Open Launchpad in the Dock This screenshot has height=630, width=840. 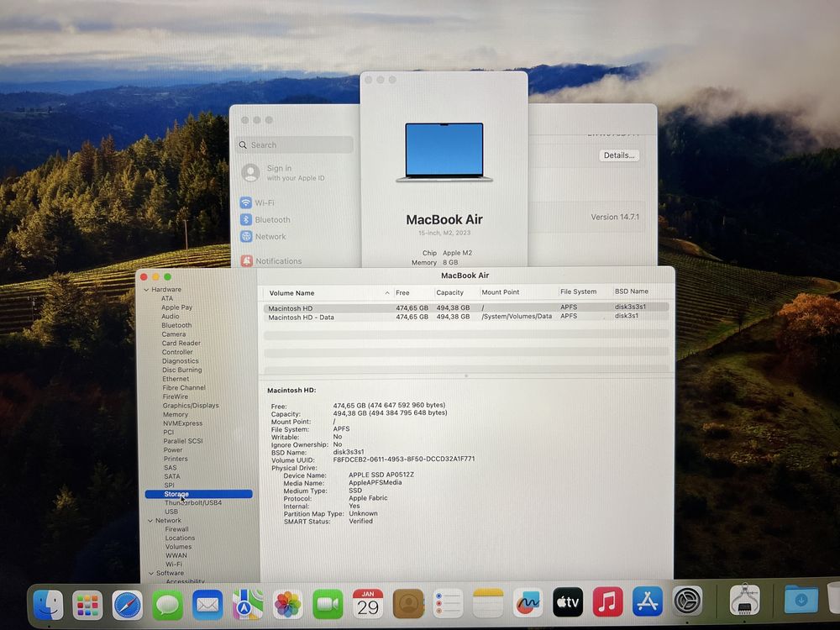point(88,606)
